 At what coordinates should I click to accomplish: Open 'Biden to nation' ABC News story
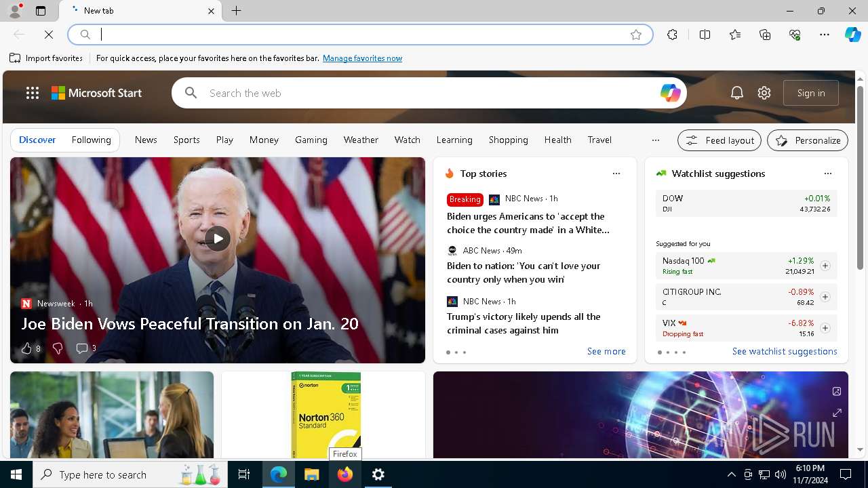[524, 272]
